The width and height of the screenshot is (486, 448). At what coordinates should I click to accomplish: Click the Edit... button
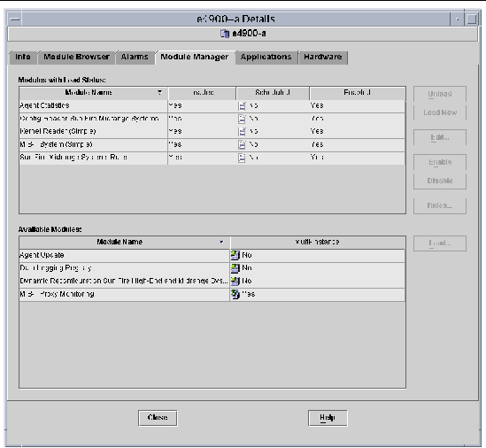439,137
